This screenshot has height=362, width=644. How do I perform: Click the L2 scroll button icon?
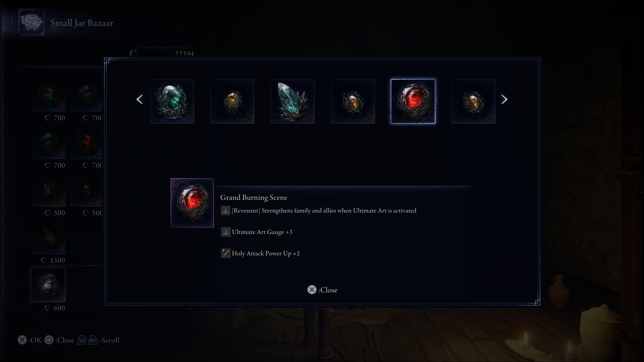coord(82,340)
